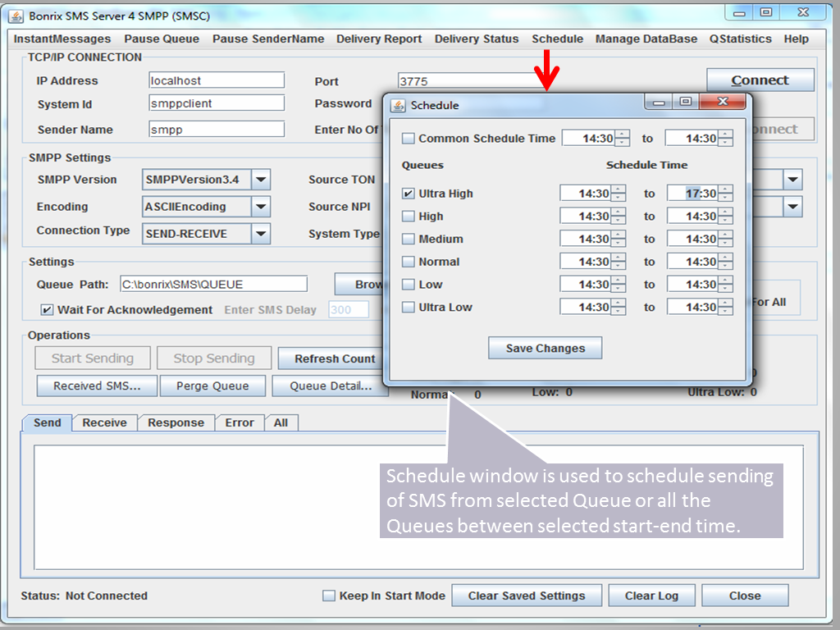840x630 pixels.
Task: Uncheck the Ultra High queue checkbox
Action: [x=409, y=194]
